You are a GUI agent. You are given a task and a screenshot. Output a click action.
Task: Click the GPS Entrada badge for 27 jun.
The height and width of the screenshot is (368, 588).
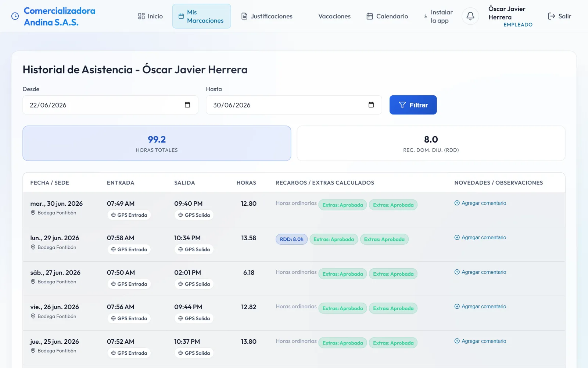[x=129, y=284]
